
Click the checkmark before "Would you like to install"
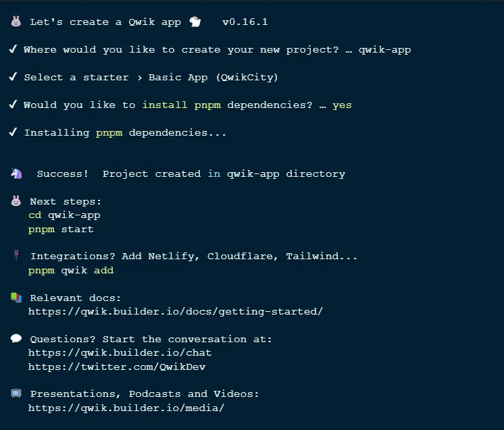[13, 105]
